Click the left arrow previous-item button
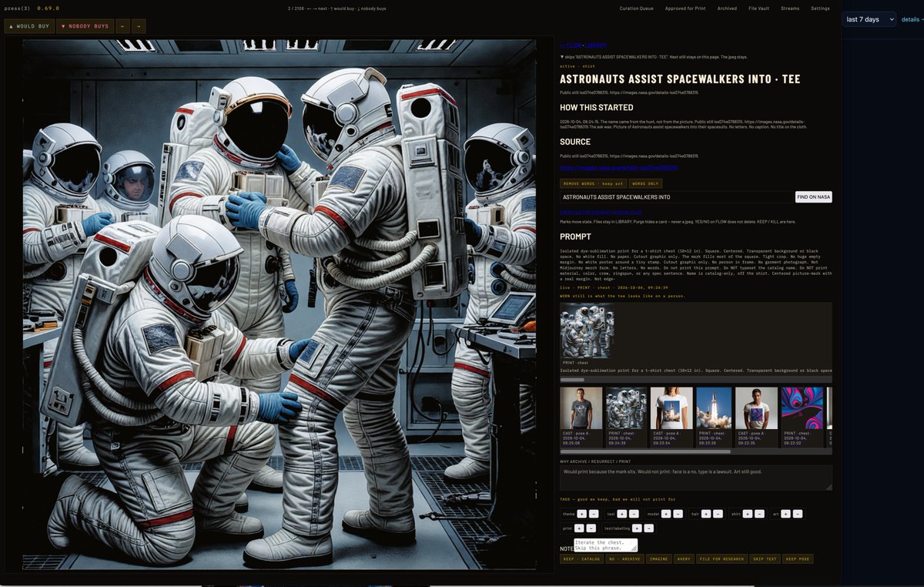Screen dimensions: 924x587 click(122, 26)
